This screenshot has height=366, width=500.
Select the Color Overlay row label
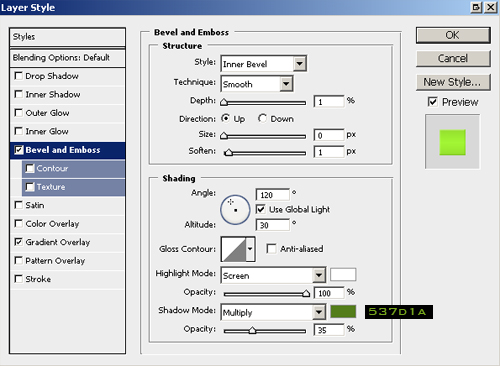click(x=52, y=224)
